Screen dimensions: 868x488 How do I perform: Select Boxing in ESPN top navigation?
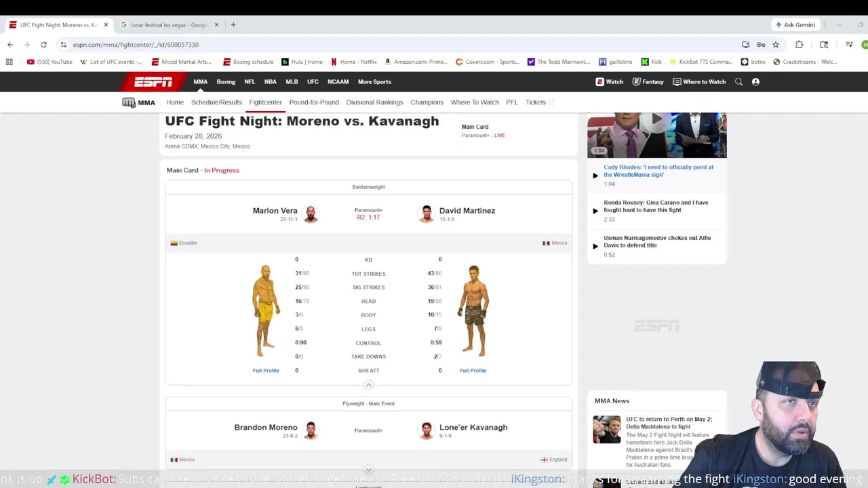coord(226,82)
